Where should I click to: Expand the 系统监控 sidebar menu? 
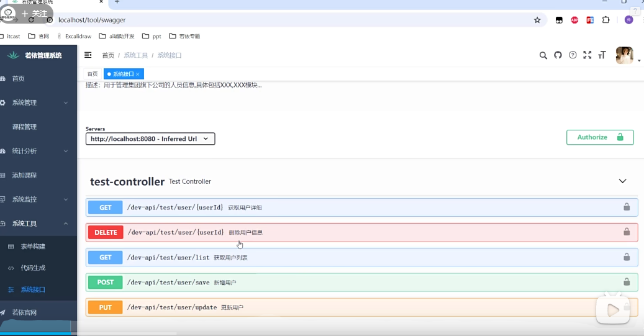[39, 199]
